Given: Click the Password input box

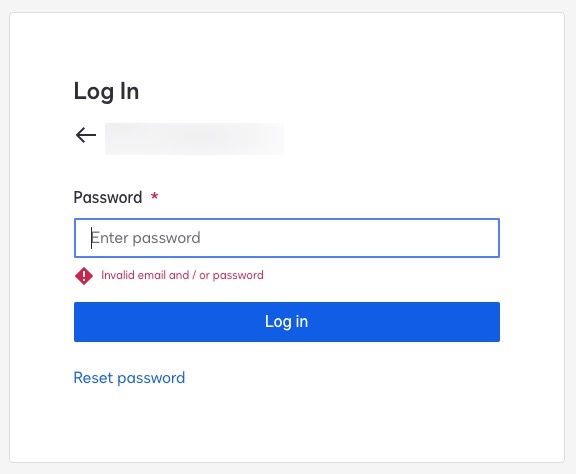Looking at the screenshot, I should tap(287, 238).
